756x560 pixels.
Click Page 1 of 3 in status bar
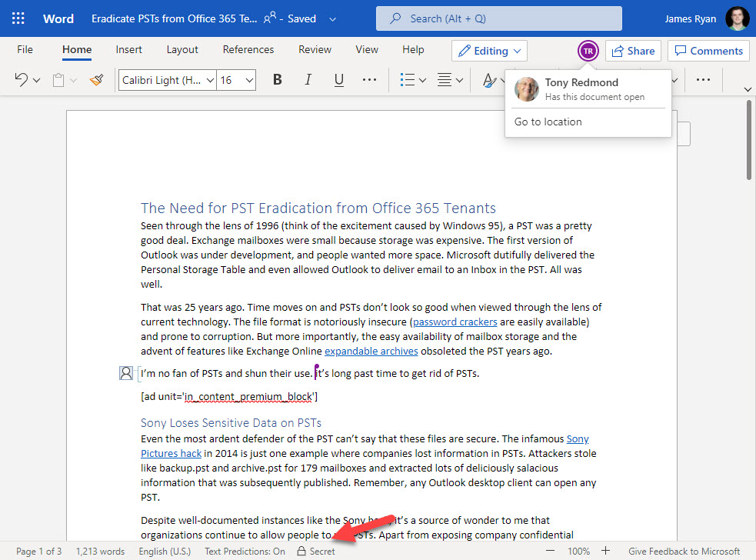(x=39, y=552)
